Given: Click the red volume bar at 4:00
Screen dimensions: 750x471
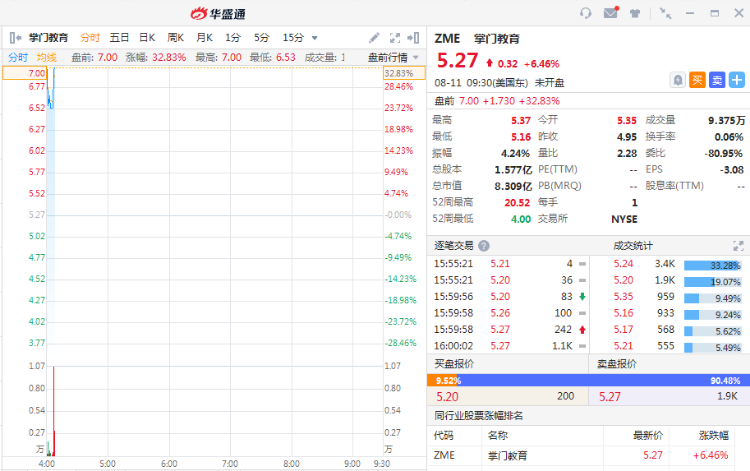Looking at the screenshot, I should (x=54, y=411).
